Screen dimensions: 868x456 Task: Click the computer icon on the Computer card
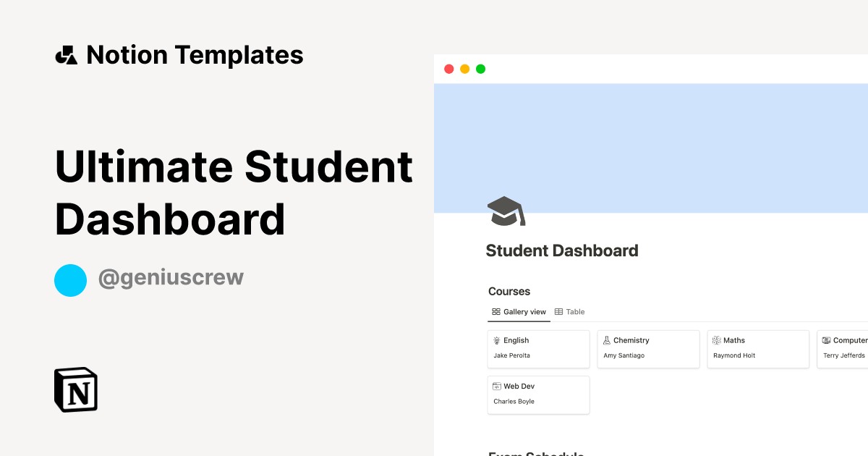(826, 339)
